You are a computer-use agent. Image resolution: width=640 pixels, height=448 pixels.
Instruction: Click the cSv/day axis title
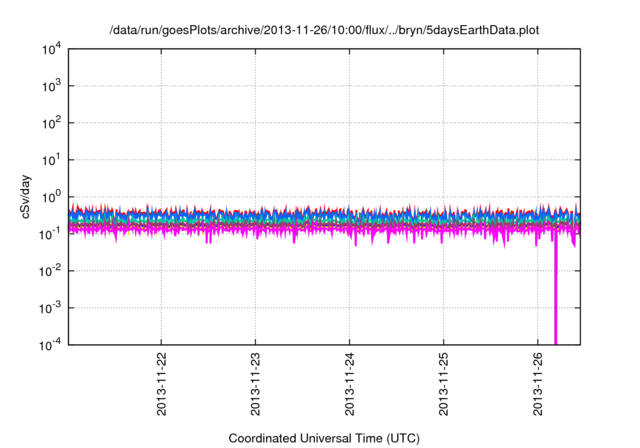[x=26, y=197]
